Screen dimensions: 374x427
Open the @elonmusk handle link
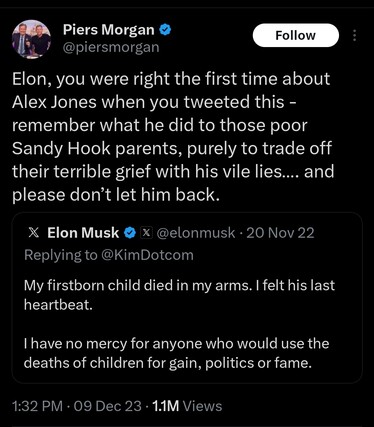point(196,233)
